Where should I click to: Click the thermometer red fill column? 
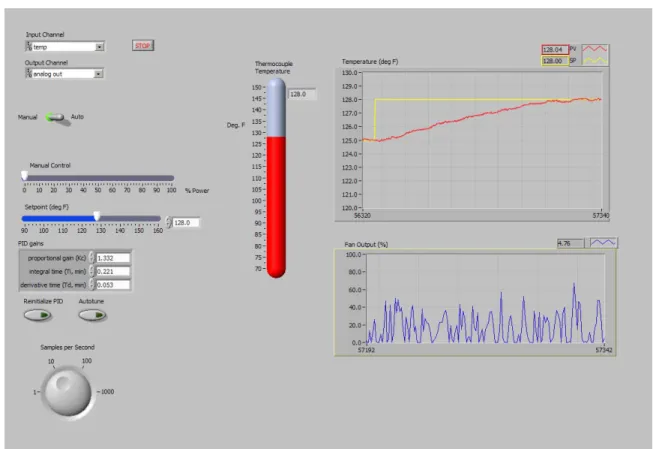pos(276,206)
